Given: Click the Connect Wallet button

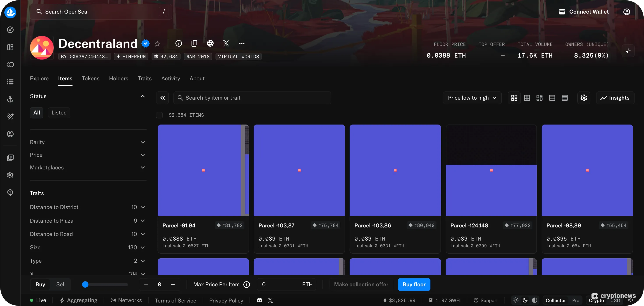Looking at the screenshot, I should click(584, 11).
